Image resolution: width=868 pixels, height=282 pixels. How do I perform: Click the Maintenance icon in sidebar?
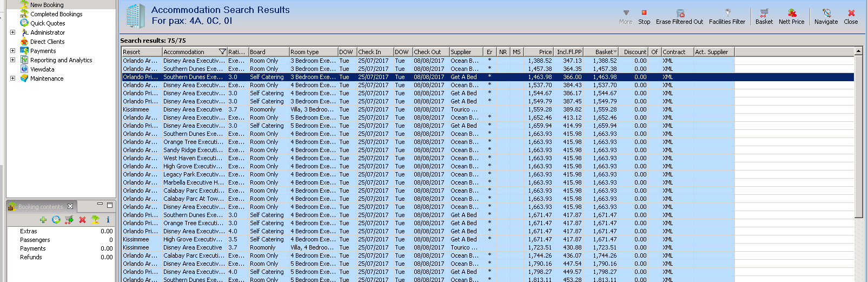click(x=24, y=78)
